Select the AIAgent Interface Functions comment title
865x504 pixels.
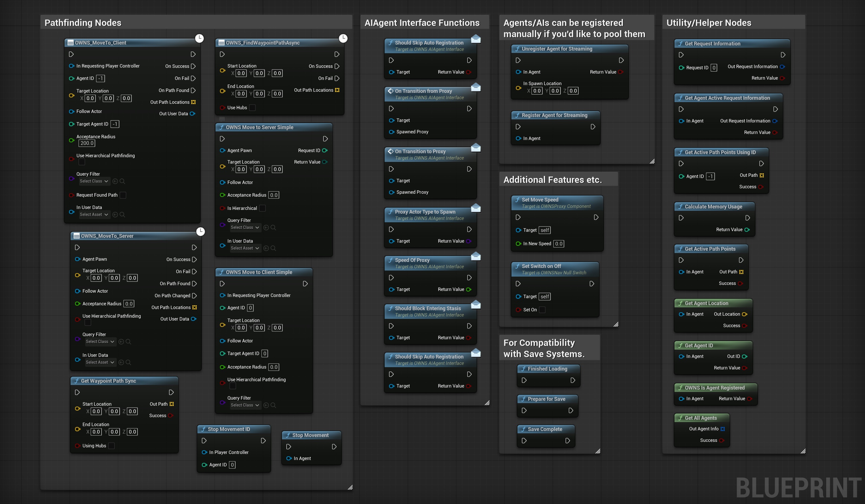point(422,23)
